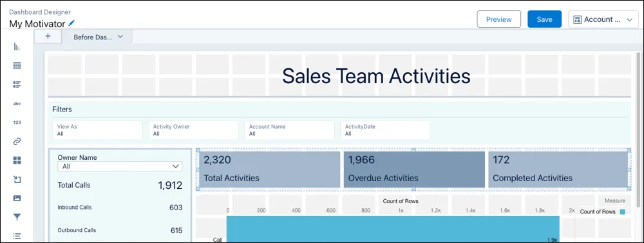Select the Overdue Activities tile
The height and width of the screenshot is (243, 644).
tap(414, 170)
